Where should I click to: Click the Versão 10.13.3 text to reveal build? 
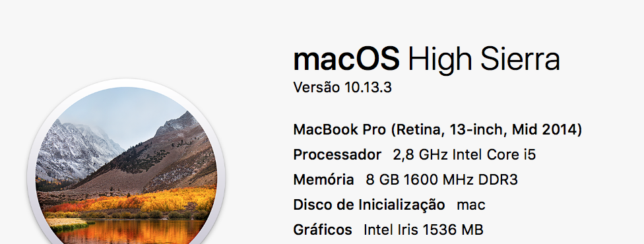[x=342, y=88]
